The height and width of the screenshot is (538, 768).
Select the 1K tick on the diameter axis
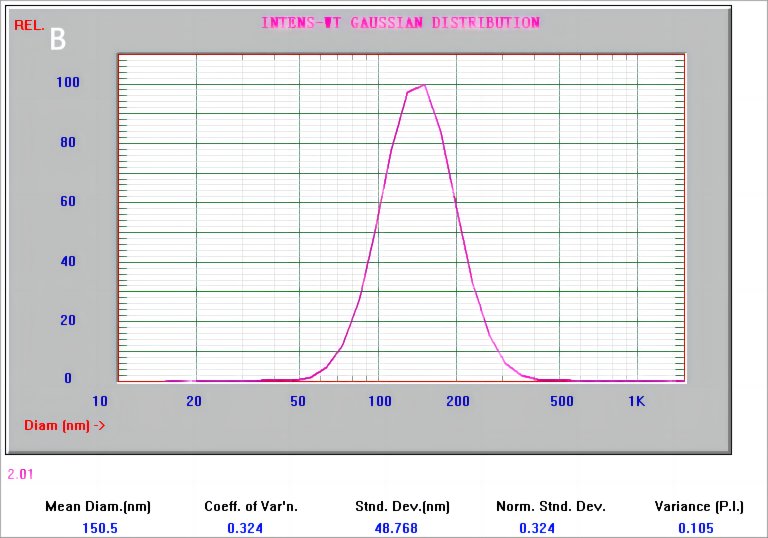coord(637,401)
